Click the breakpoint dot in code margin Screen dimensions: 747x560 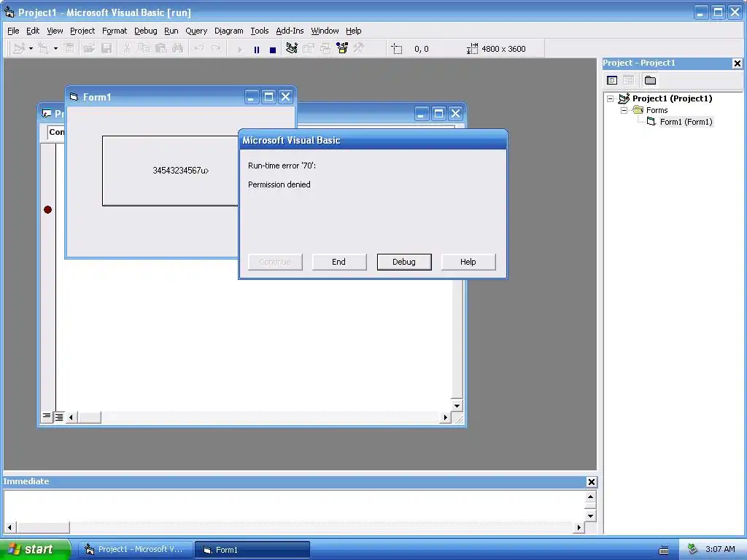click(x=47, y=209)
